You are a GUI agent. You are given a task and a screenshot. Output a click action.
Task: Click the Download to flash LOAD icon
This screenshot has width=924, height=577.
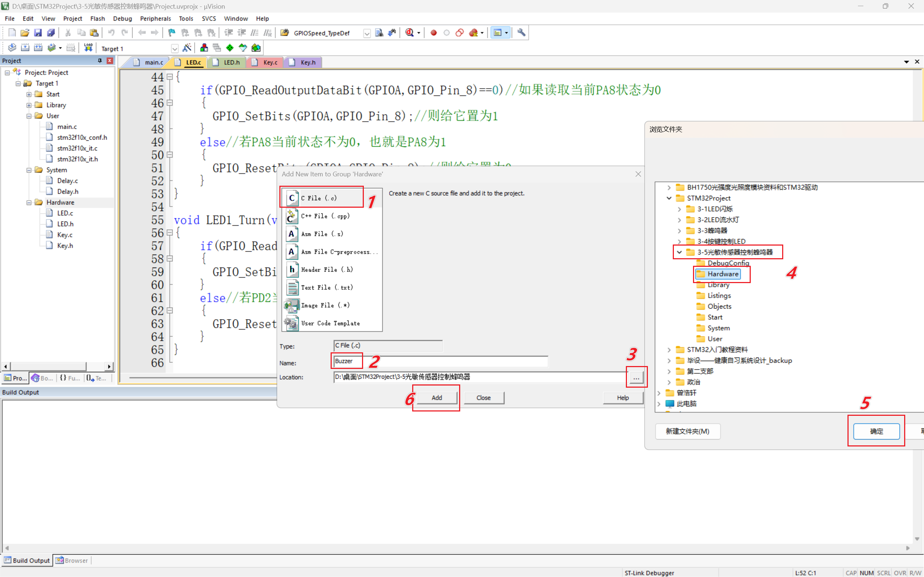tap(88, 48)
